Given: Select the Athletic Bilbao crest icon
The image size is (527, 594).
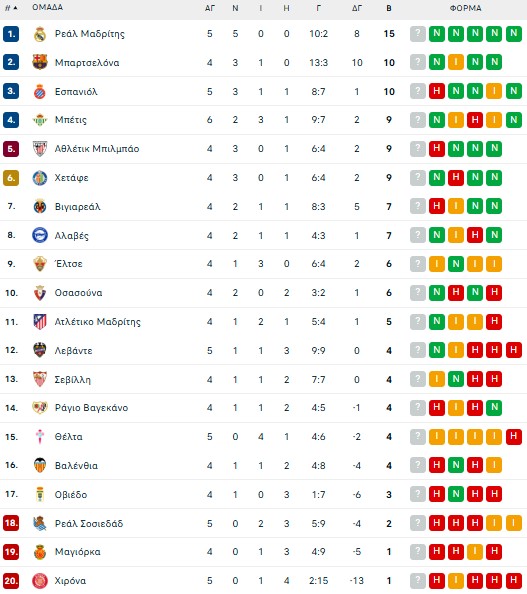Looking at the screenshot, I should [40, 149].
